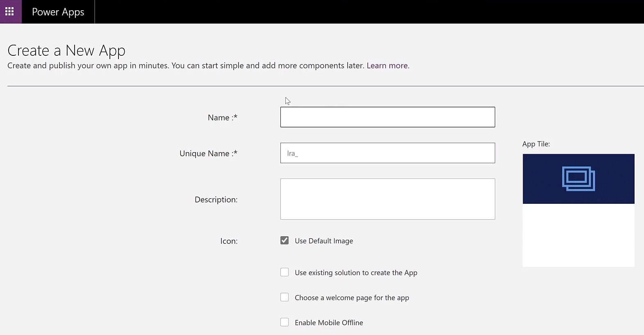
Task: Click into the Description text area
Action: pos(387,199)
